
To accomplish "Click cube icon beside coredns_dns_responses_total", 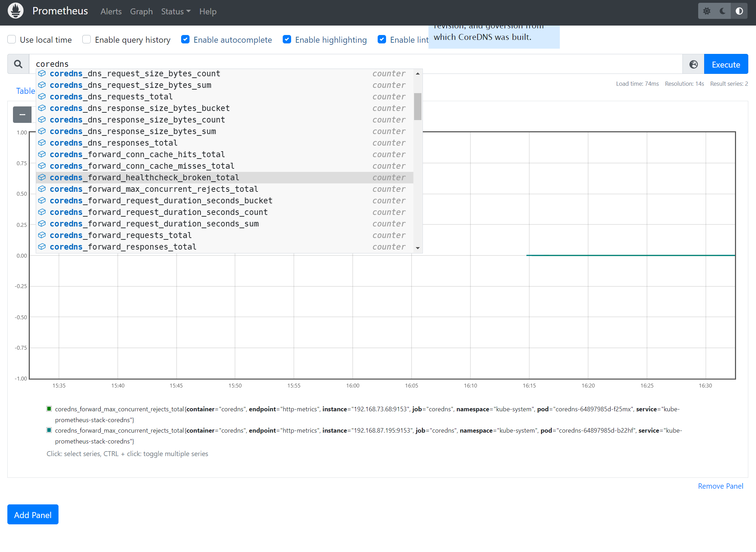I will click(42, 142).
